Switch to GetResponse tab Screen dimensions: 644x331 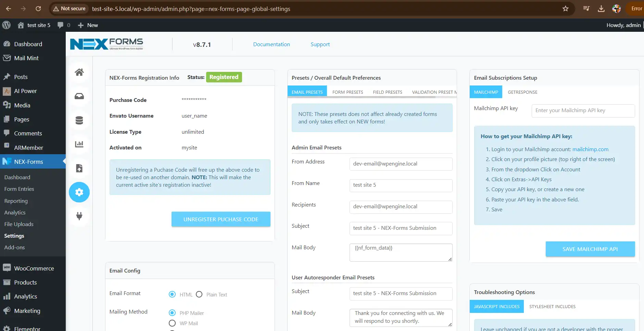tap(522, 92)
